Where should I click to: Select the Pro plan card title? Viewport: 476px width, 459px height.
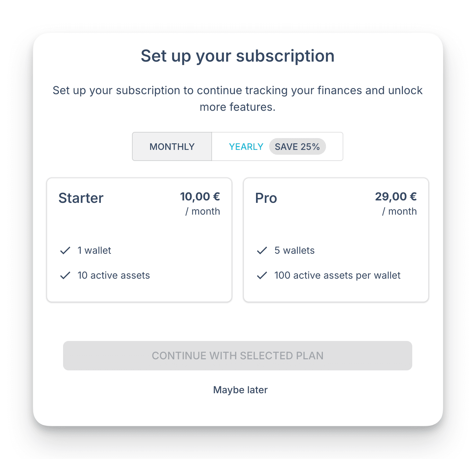tap(266, 198)
